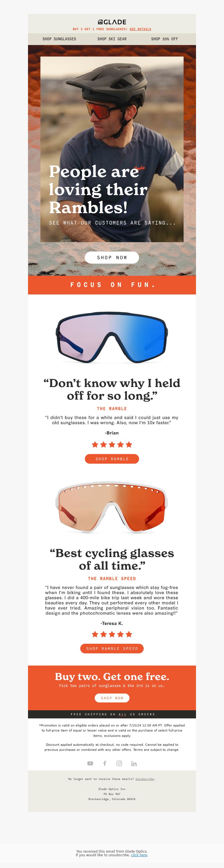The width and height of the screenshot is (224, 868).
Task: Click the 'click here' unsubscribe link
Action: [139, 855]
